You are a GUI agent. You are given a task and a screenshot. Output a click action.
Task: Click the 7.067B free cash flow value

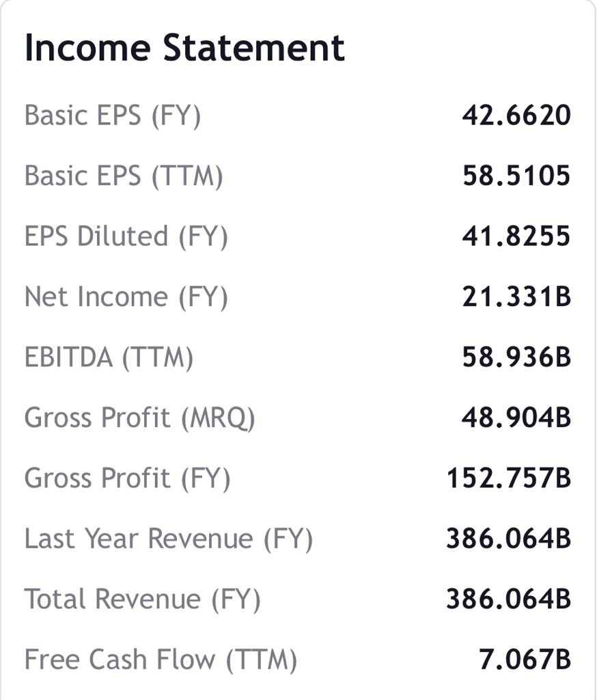[x=525, y=660]
